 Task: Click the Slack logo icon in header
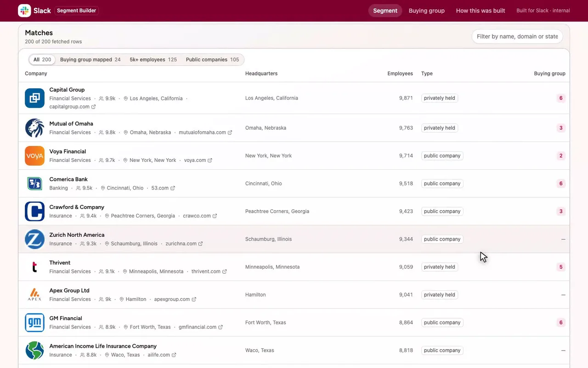[x=24, y=11]
